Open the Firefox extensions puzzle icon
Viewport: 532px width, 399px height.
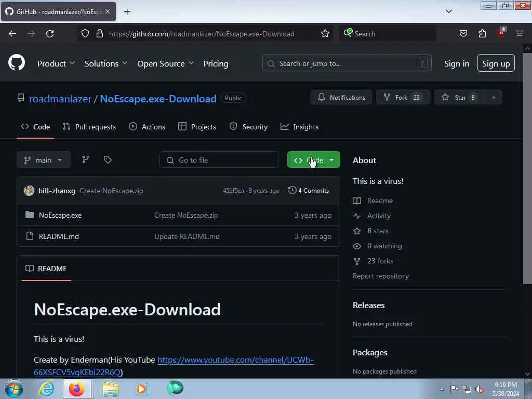click(482, 33)
